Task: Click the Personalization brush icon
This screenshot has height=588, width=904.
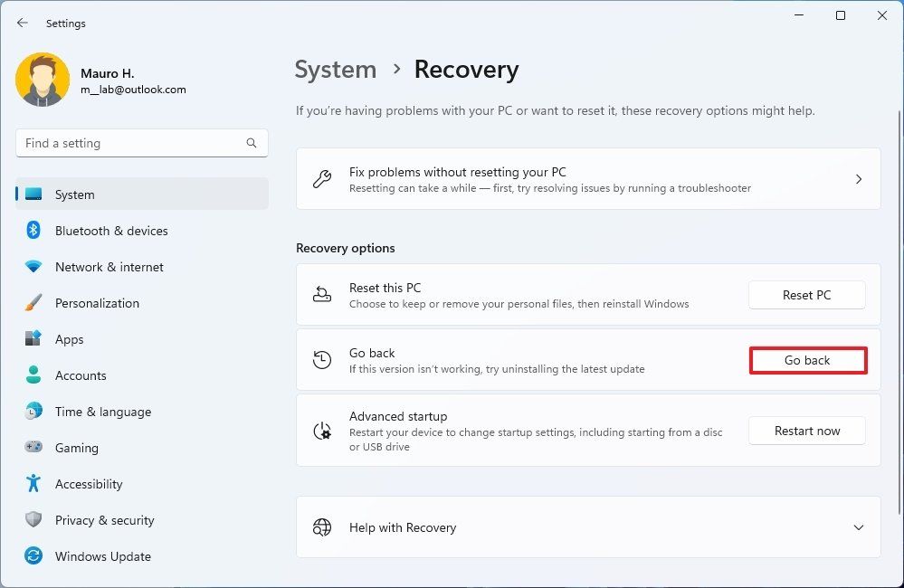Action: point(33,303)
